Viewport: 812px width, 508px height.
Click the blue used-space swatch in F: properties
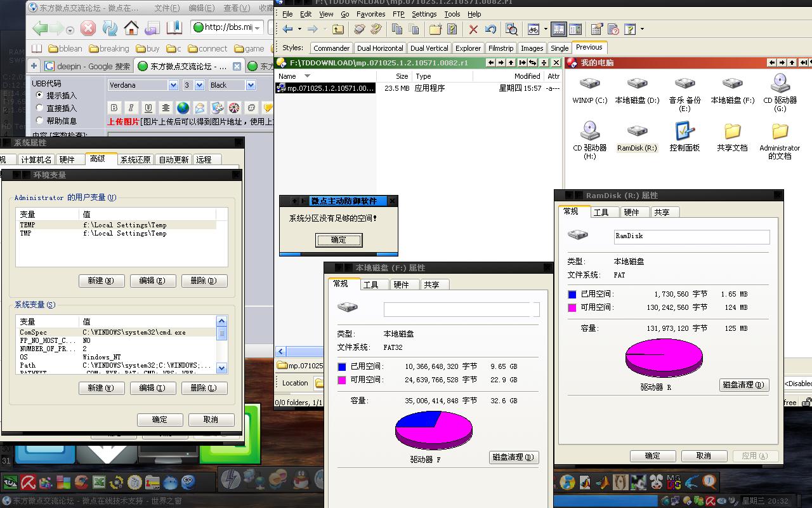[x=342, y=367]
